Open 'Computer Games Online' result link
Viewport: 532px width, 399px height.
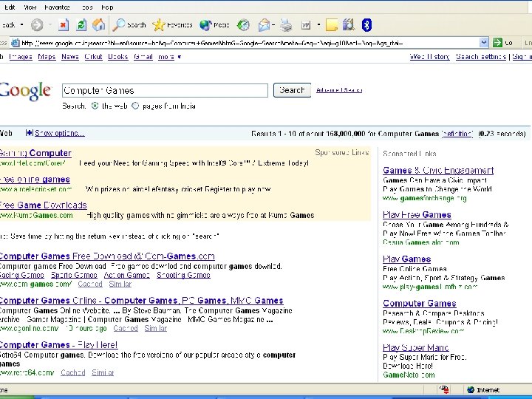141,301
